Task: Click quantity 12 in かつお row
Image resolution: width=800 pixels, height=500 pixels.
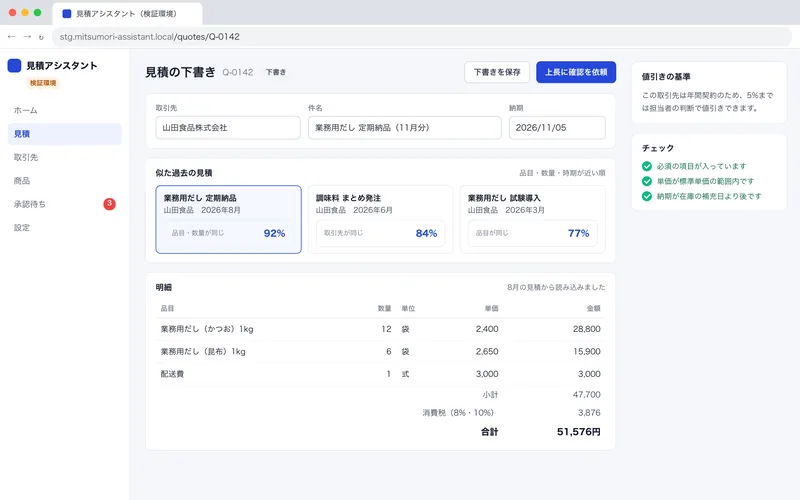Action: tap(386, 329)
